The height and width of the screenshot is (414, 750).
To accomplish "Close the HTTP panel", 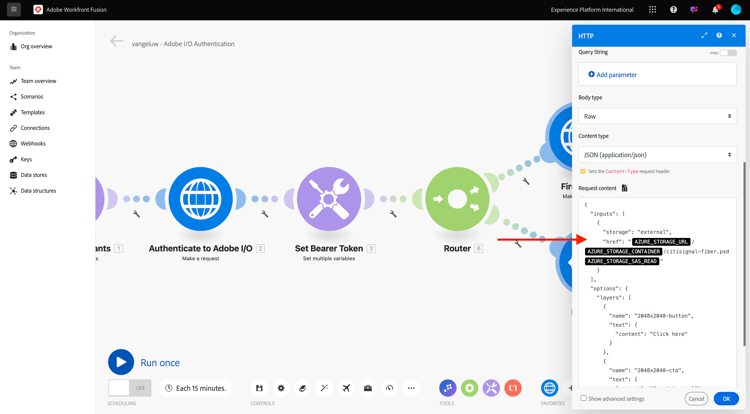I will (x=734, y=35).
